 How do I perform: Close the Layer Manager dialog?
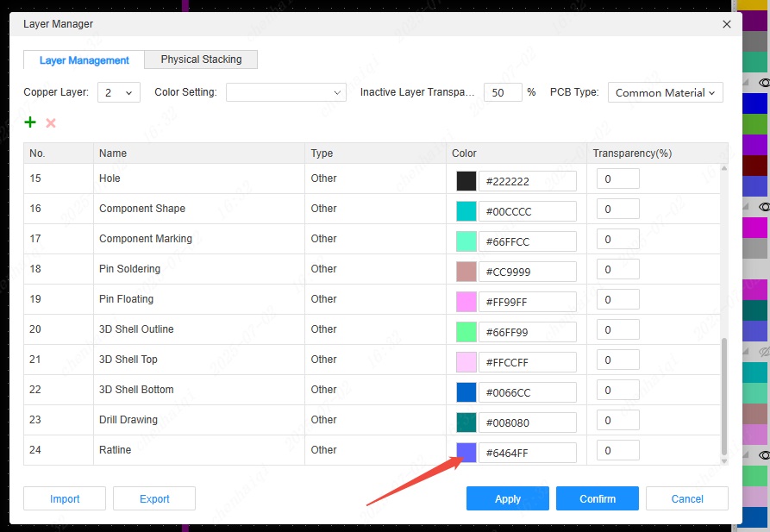(726, 24)
